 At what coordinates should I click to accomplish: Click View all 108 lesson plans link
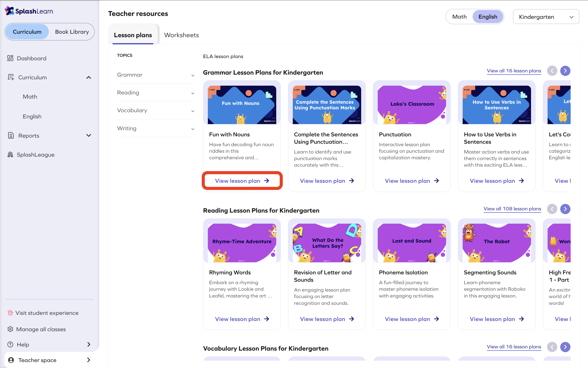(512, 209)
